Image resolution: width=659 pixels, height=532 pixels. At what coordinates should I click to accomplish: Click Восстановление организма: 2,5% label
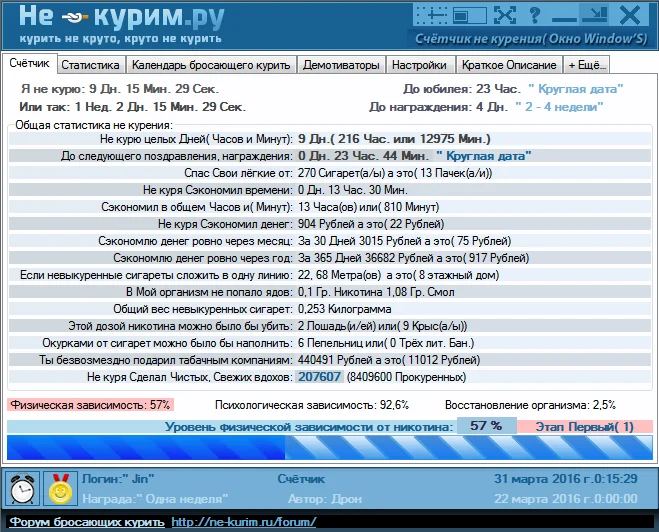(x=530, y=405)
